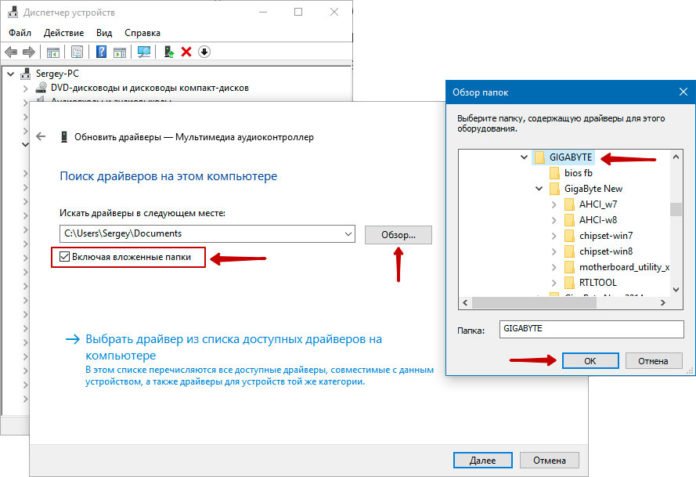
Task: Expand the RTLTOOL folder node
Action: pyautogui.click(x=554, y=283)
